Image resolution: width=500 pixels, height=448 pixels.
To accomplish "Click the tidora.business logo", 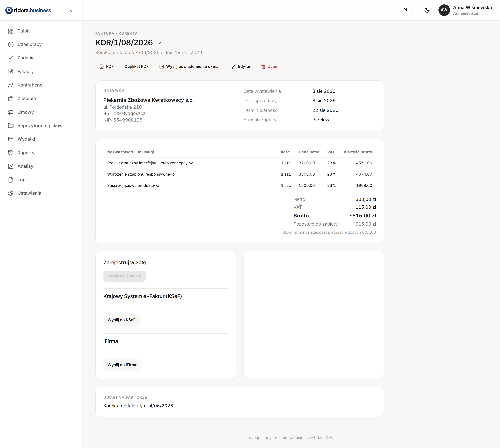I will [x=28, y=10].
